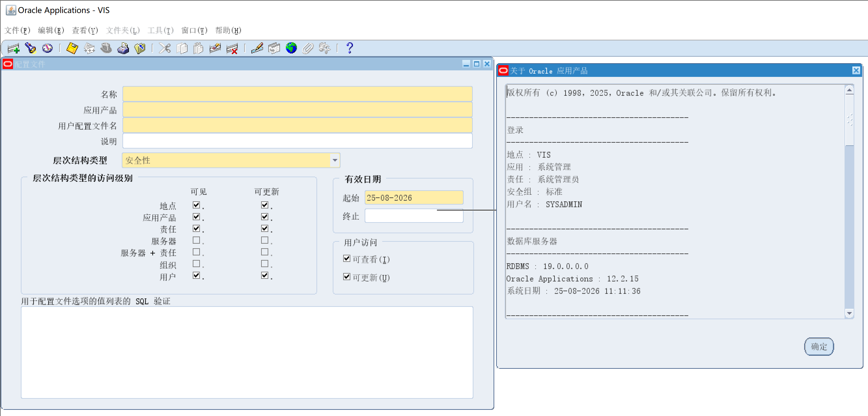Click the 终止 end date field
The image size is (868, 416).
tap(414, 216)
